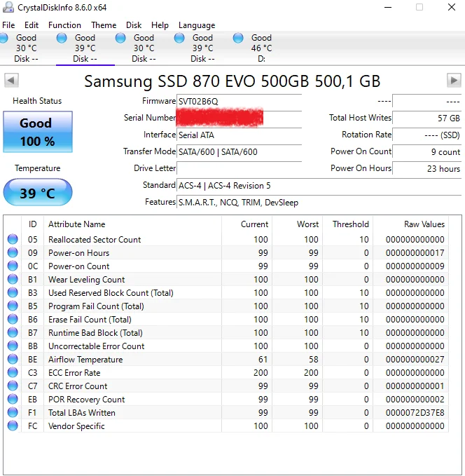Click raw value 000000000027
Viewport: 465px width, 476px height.
click(x=415, y=360)
